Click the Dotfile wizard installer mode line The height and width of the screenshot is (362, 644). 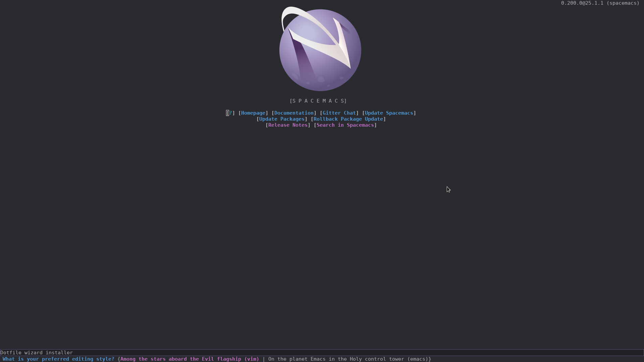(322, 353)
